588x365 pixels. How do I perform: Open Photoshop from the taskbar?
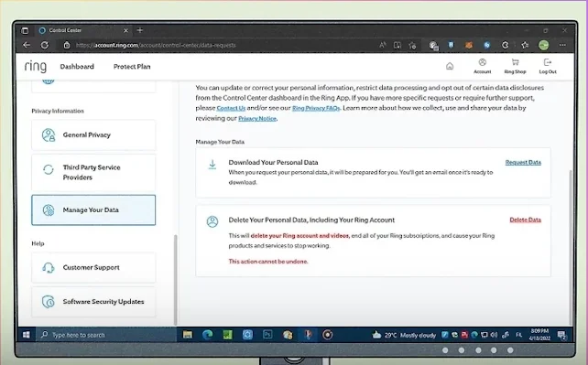click(x=267, y=334)
